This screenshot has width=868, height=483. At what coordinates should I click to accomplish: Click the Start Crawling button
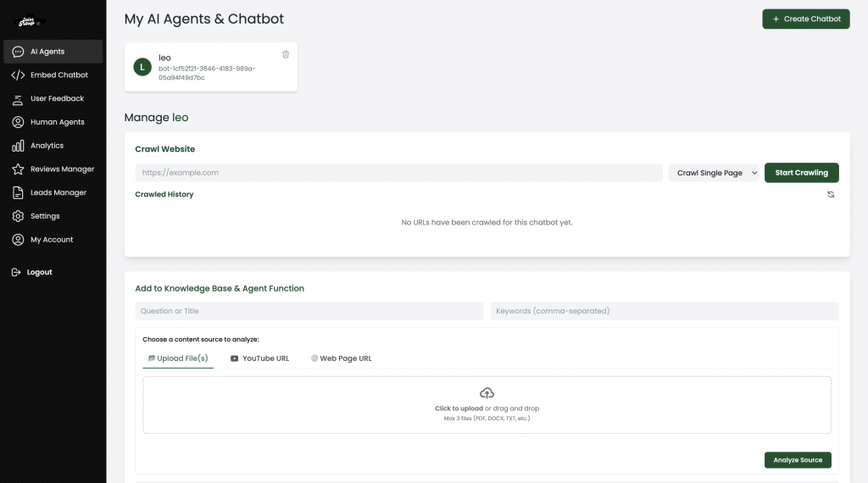point(801,173)
